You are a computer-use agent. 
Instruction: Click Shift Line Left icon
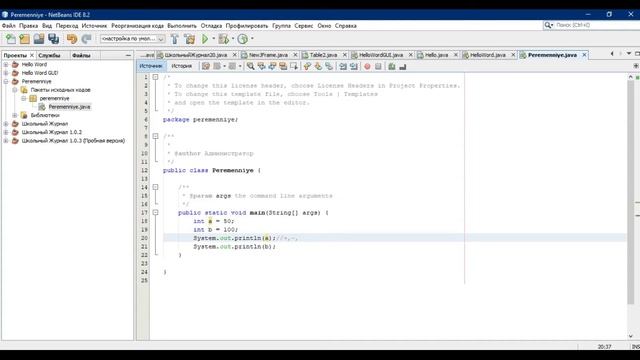pyautogui.click(x=343, y=66)
